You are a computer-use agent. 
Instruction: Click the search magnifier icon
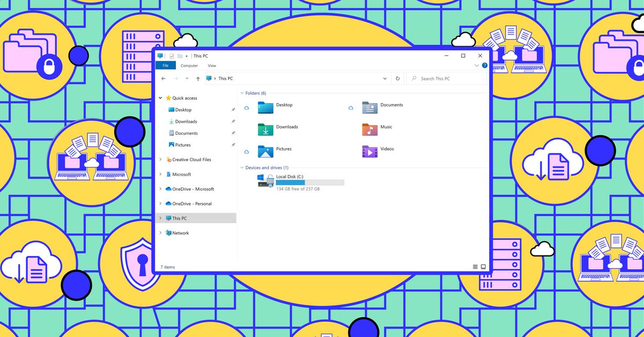(414, 78)
